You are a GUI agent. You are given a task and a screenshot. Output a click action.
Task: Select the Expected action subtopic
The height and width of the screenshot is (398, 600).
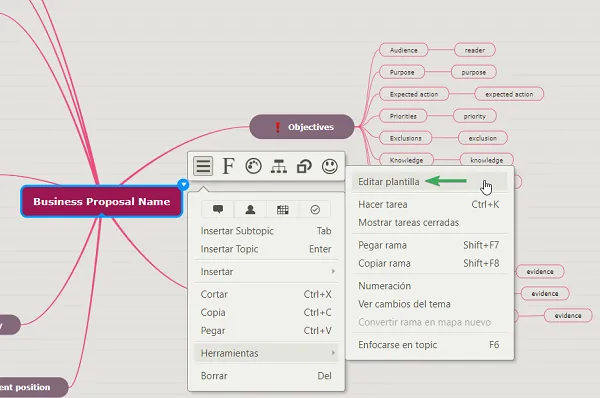(414, 94)
